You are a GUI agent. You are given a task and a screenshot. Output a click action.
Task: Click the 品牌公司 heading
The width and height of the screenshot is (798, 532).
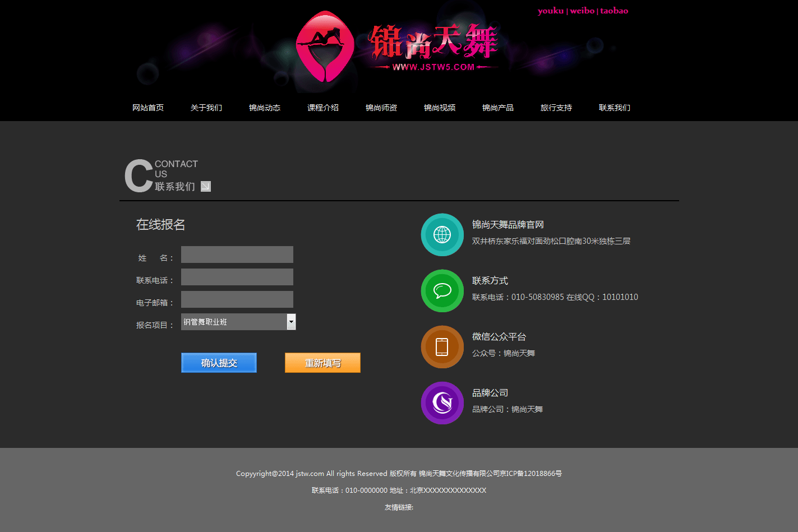point(490,393)
